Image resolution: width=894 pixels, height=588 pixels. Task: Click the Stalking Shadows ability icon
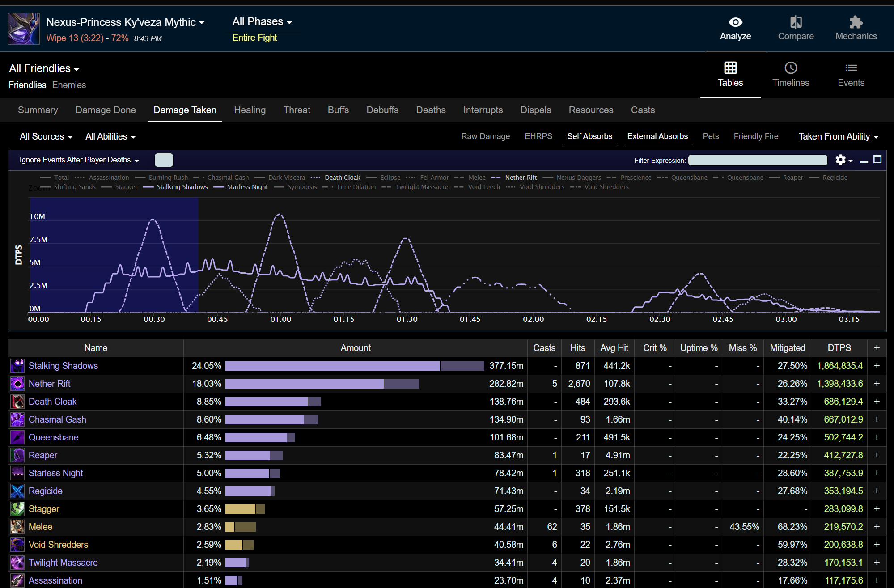coord(17,366)
